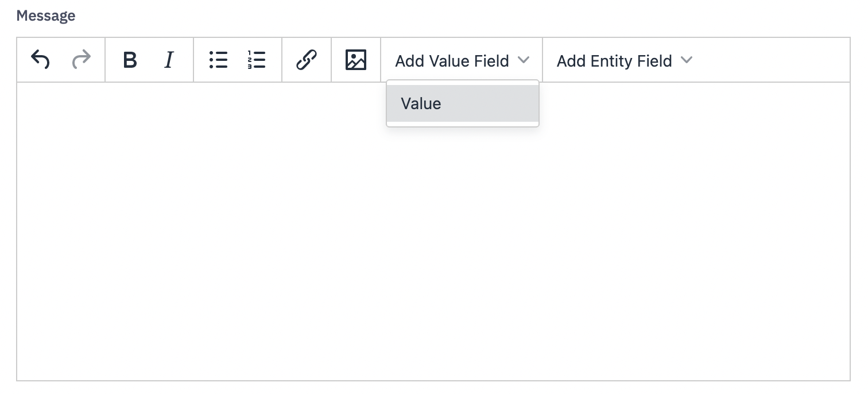This screenshot has height=394, width=868.
Task: Click the Add Entity Field label text
Action: coord(614,61)
